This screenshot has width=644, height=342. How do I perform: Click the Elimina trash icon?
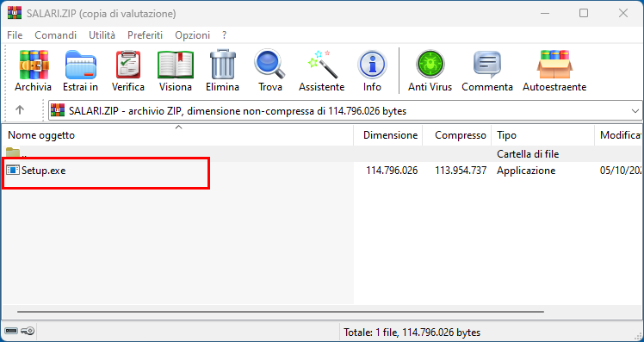[x=223, y=71]
